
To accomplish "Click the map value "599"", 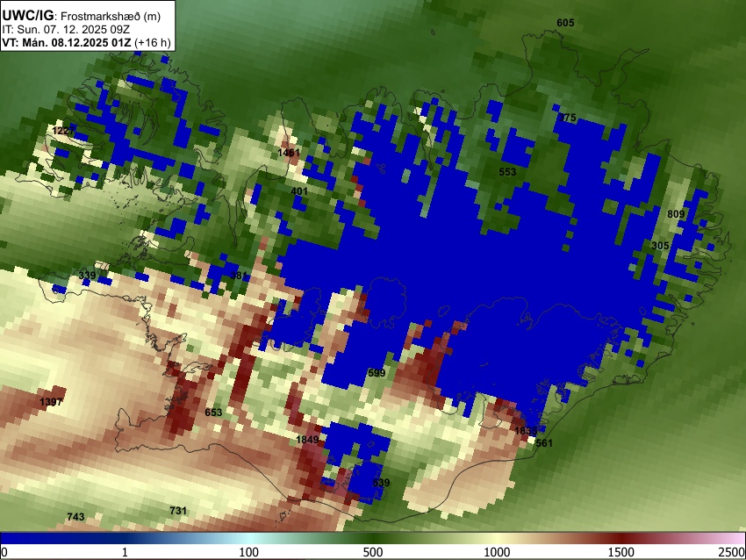I will coord(377,373).
